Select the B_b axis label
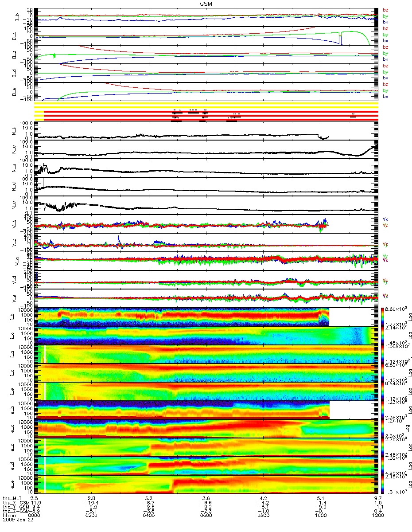The image size is (412, 532). point(18,17)
